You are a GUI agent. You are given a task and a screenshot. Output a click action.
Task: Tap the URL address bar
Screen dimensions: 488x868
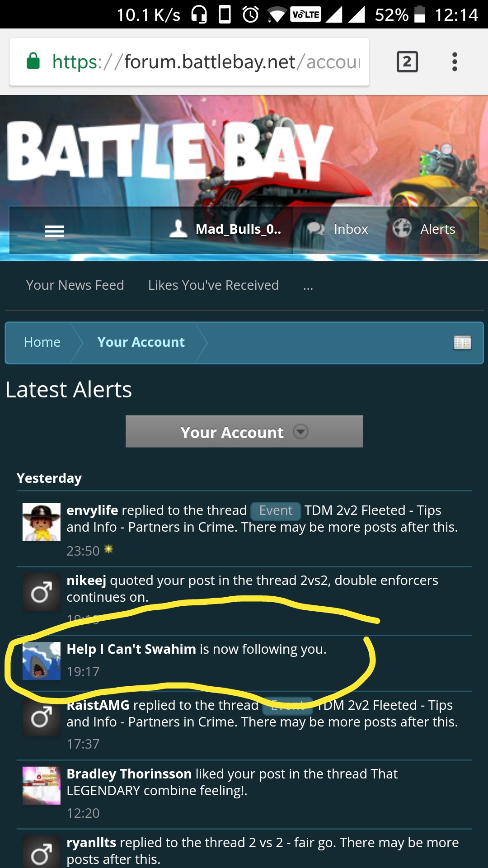point(189,62)
